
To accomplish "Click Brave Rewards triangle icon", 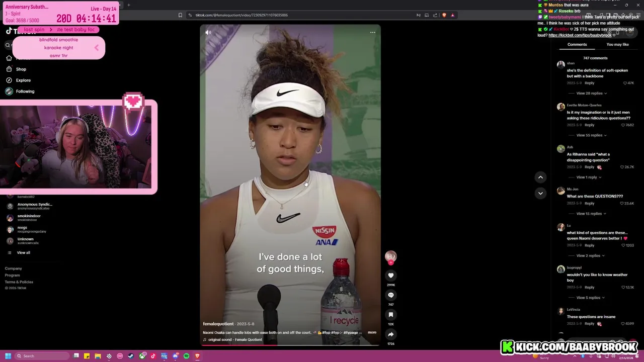I will point(452,15).
